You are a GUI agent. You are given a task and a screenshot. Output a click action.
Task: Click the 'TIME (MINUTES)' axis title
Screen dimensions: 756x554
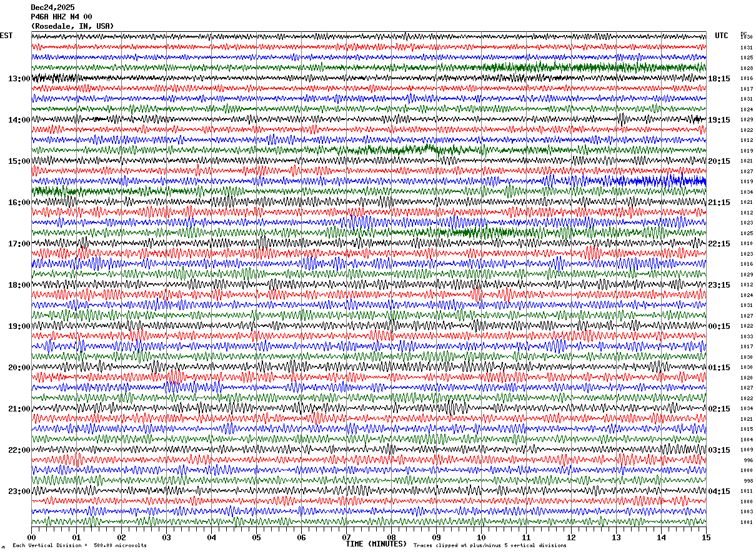point(376,544)
